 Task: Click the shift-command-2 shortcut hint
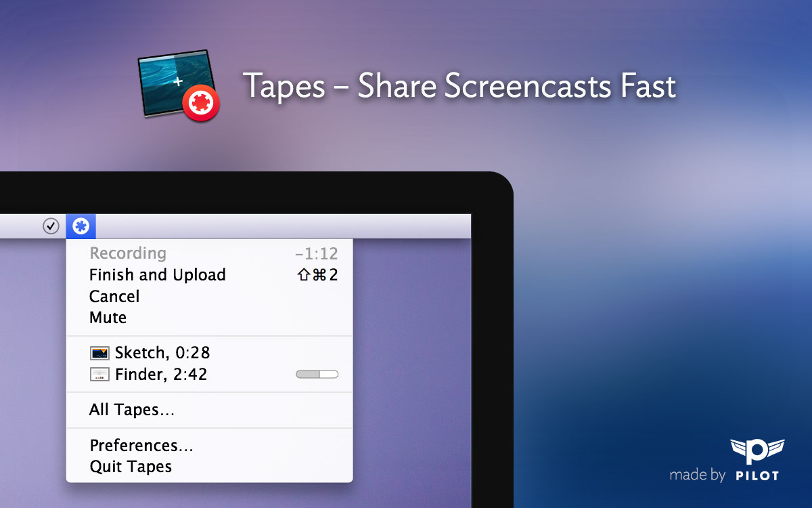[317, 275]
